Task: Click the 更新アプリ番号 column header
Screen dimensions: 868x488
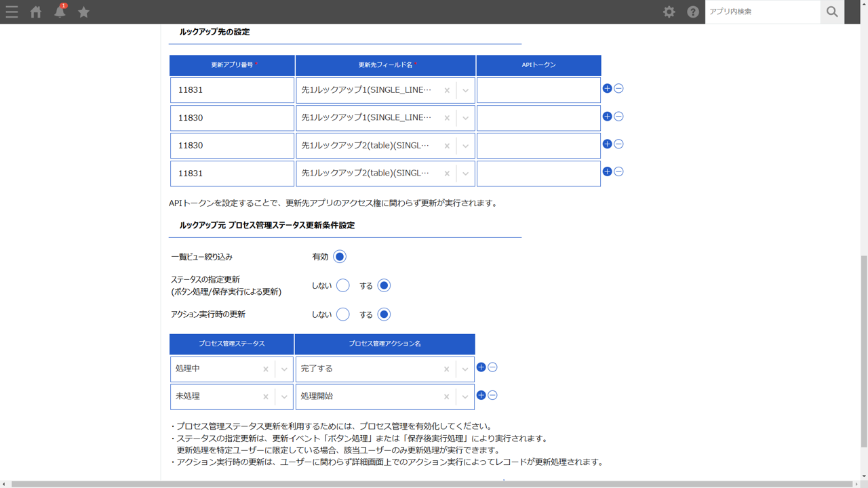Action: point(232,65)
